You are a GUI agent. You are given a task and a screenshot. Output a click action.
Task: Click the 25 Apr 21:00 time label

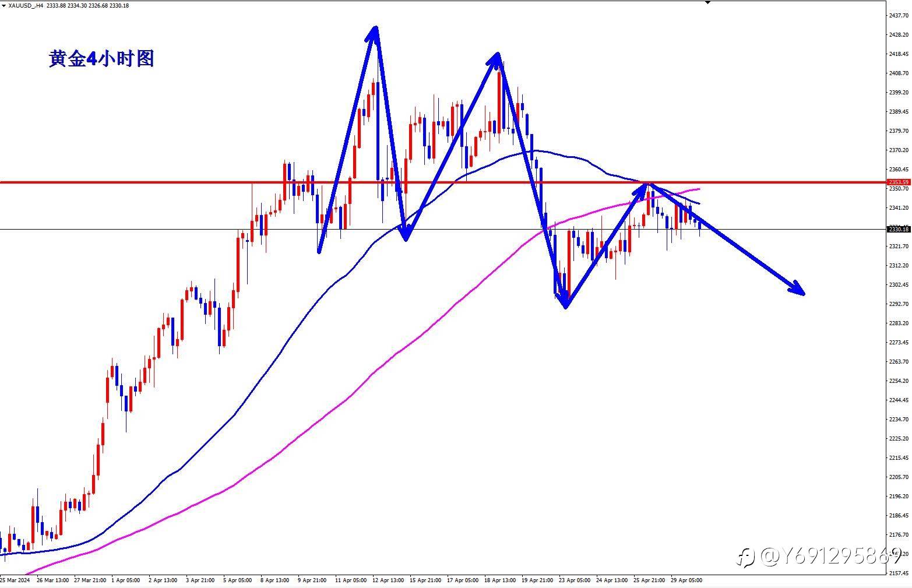click(x=649, y=580)
